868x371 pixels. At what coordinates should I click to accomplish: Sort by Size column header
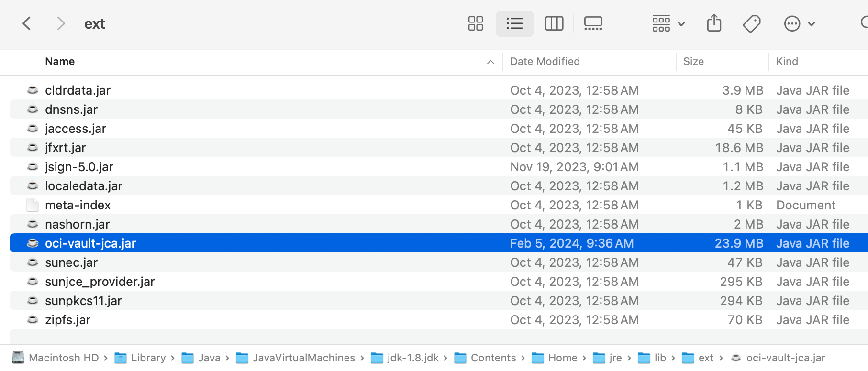(693, 62)
